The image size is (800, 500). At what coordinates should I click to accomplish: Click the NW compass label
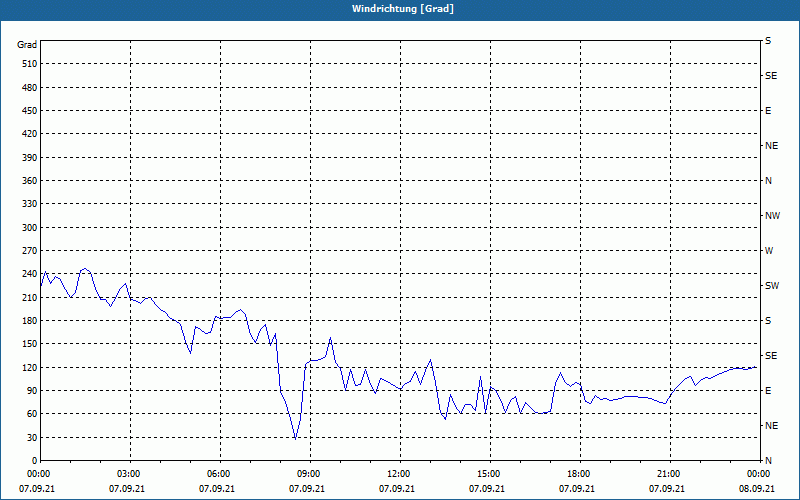pos(772,216)
